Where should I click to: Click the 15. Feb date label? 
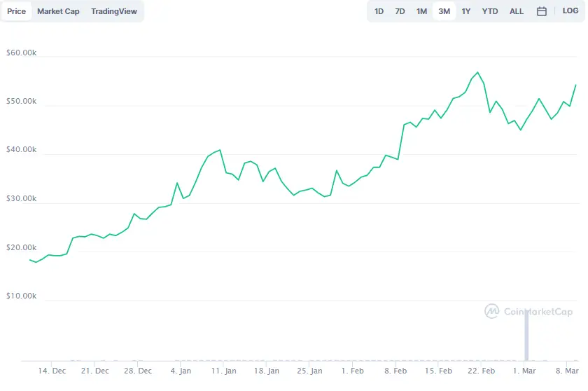(438, 371)
